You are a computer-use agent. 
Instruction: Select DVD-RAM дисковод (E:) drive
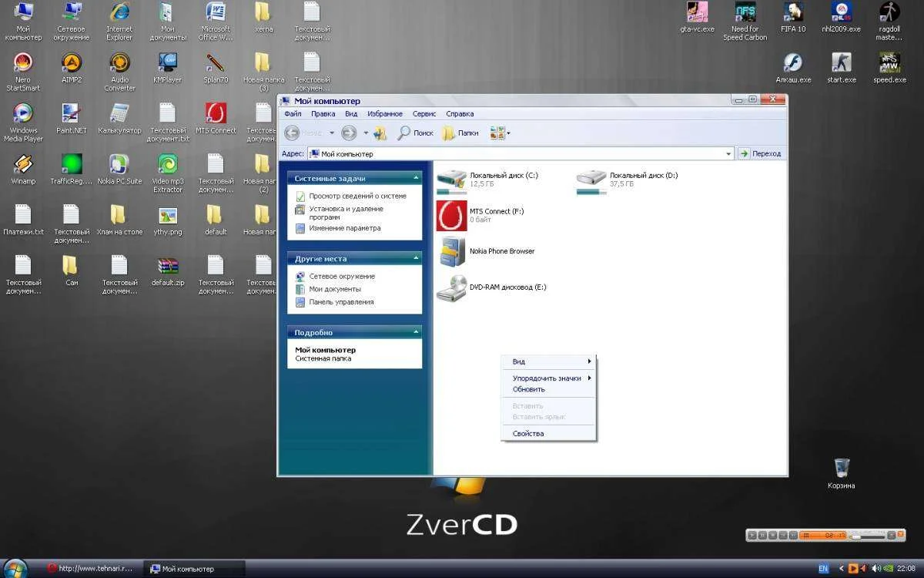(491, 287)
